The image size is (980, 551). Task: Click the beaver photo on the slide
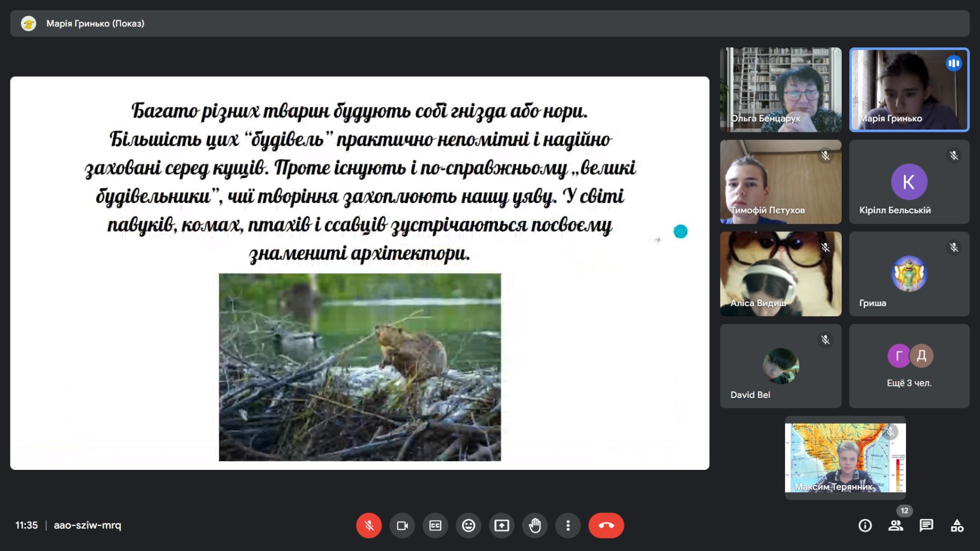[x=360, y=367]
